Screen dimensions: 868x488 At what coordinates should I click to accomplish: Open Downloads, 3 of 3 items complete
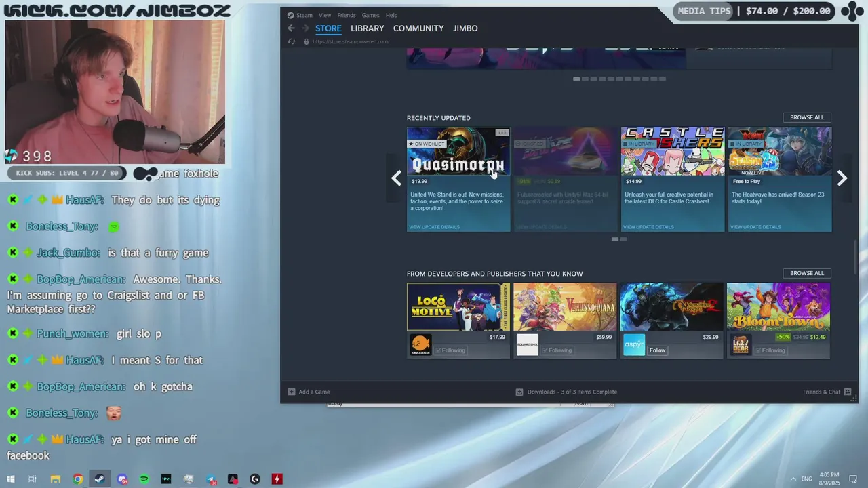coord(566,392)
